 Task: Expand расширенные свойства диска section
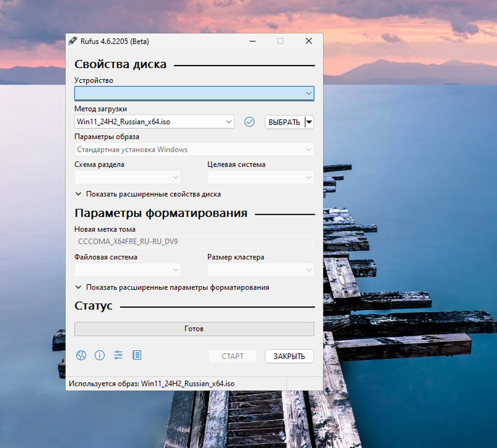(x=148, y=194)
